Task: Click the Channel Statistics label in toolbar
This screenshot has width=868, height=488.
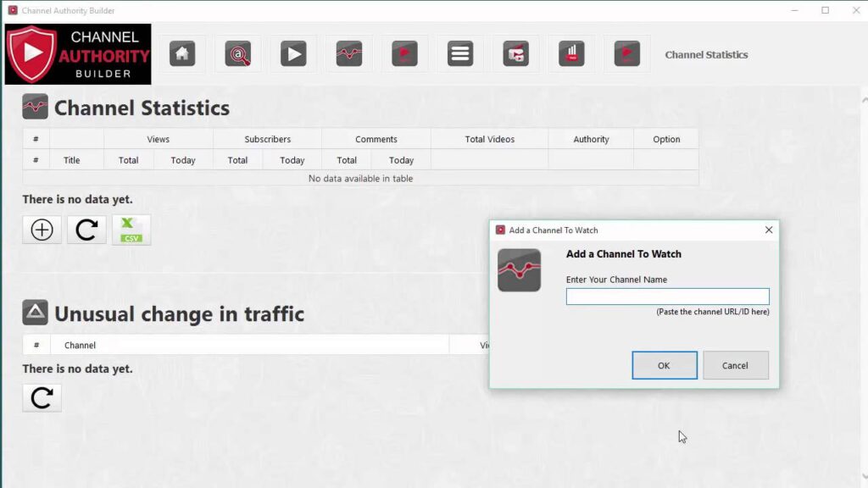Action: [706, 55]
